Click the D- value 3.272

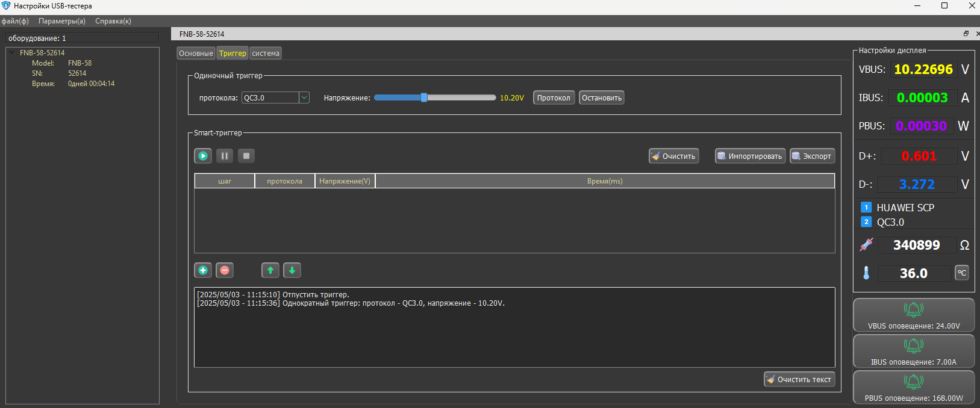[x=917, y=184]
